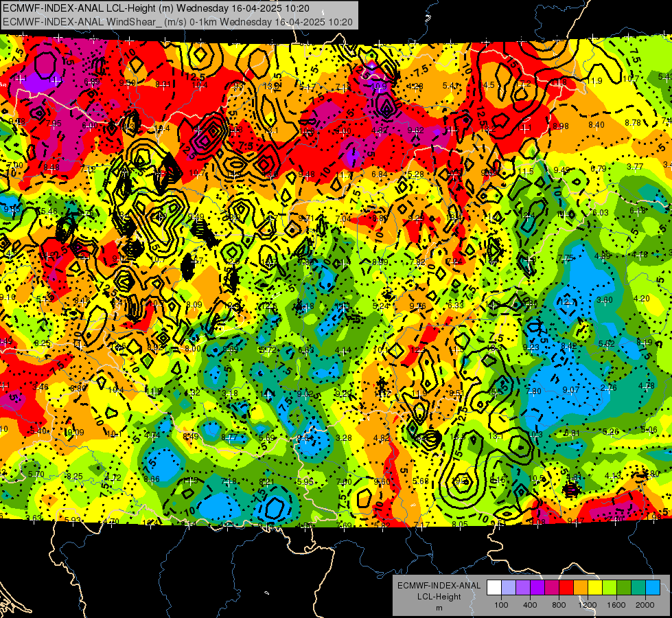Click the LCL-Height (m) title line
This screenshot has width=672, height=618.
[x=156, y=8]
